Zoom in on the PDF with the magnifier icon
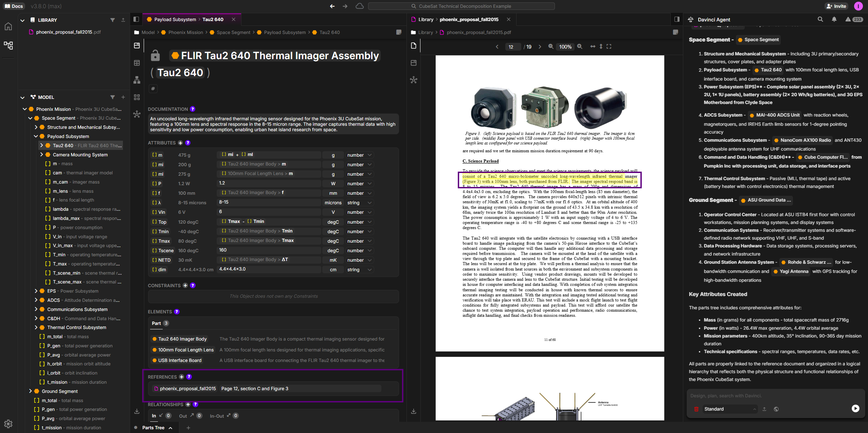 579,47
